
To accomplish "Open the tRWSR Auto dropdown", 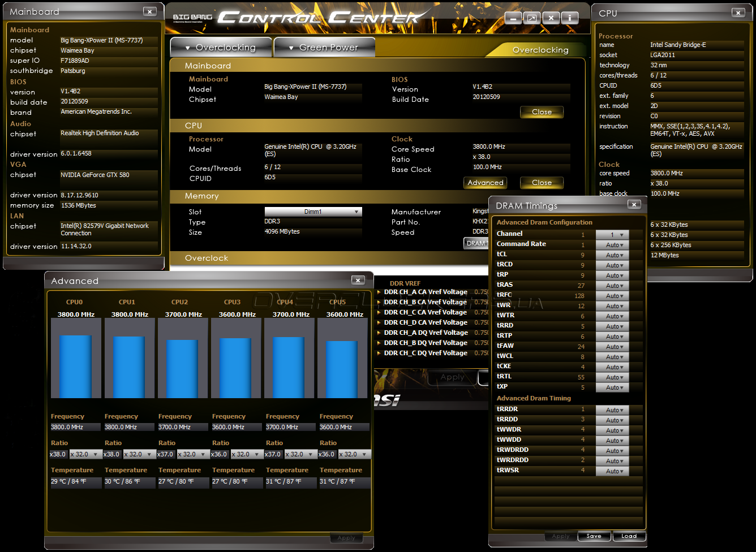I will pos(612,471).
